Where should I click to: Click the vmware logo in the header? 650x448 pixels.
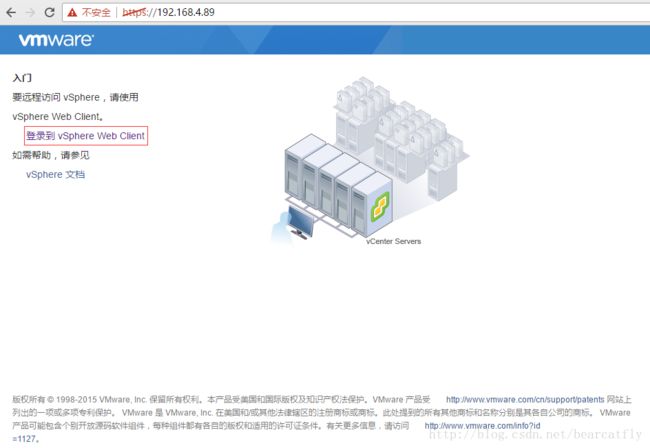pyautogui.click(x=56, y=40)
